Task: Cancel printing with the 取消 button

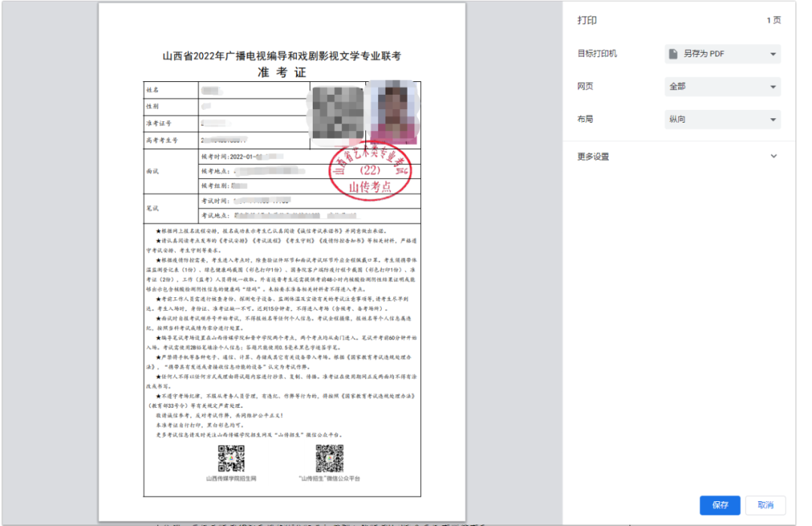Action: coord(765,505)
